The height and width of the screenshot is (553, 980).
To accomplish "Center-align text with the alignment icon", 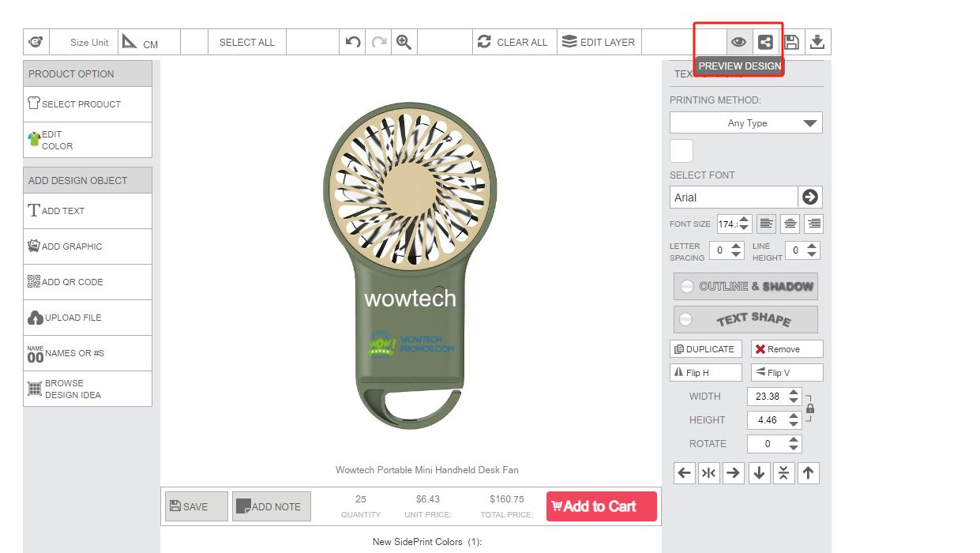I will [790, 224].
